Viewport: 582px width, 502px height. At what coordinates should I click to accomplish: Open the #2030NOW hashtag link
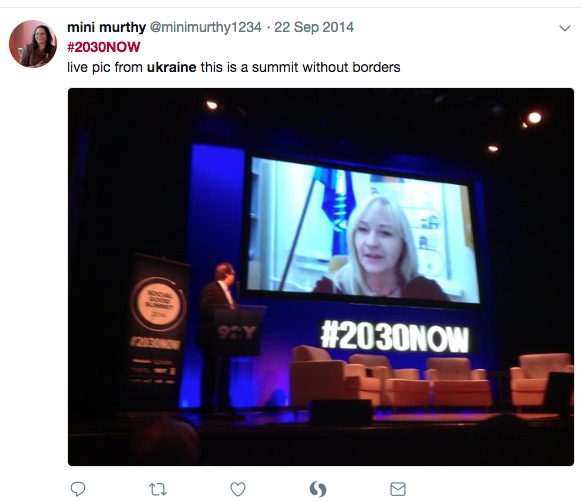104,47
